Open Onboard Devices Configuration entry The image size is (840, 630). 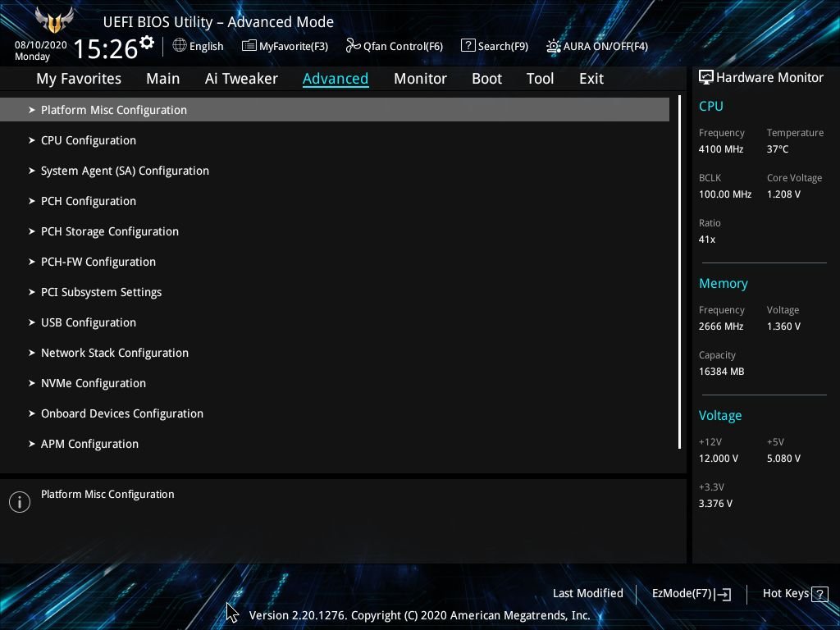coord(122,413)
